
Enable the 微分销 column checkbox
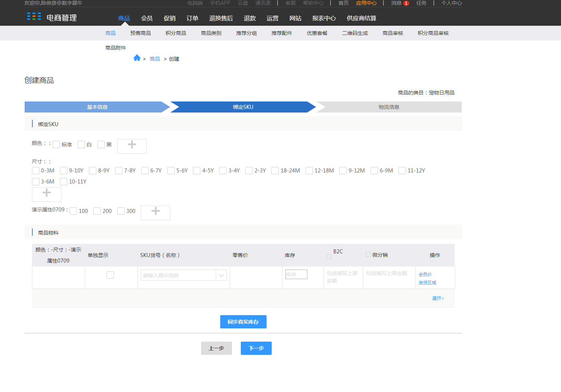pyautogui.click(x=368, y=254)
